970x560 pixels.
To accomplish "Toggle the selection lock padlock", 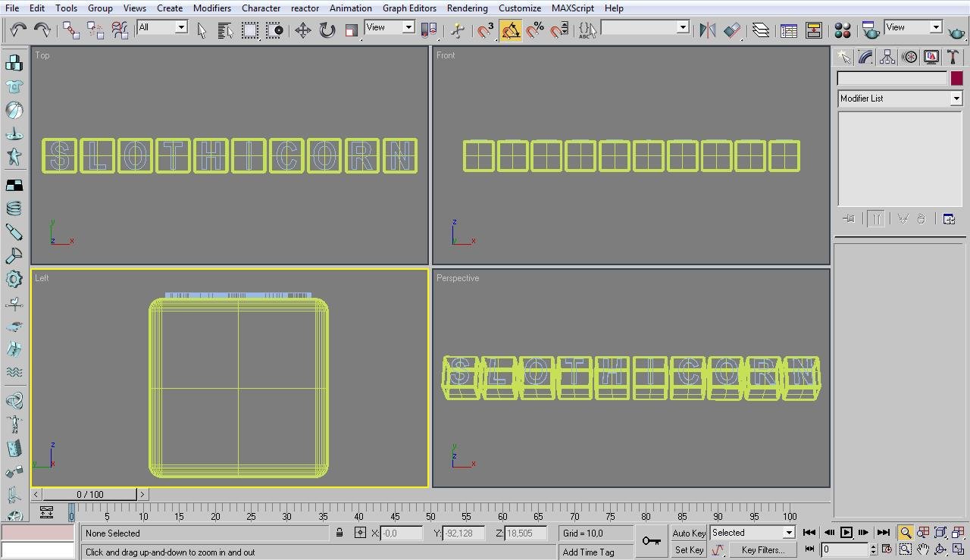I will 339,533.
